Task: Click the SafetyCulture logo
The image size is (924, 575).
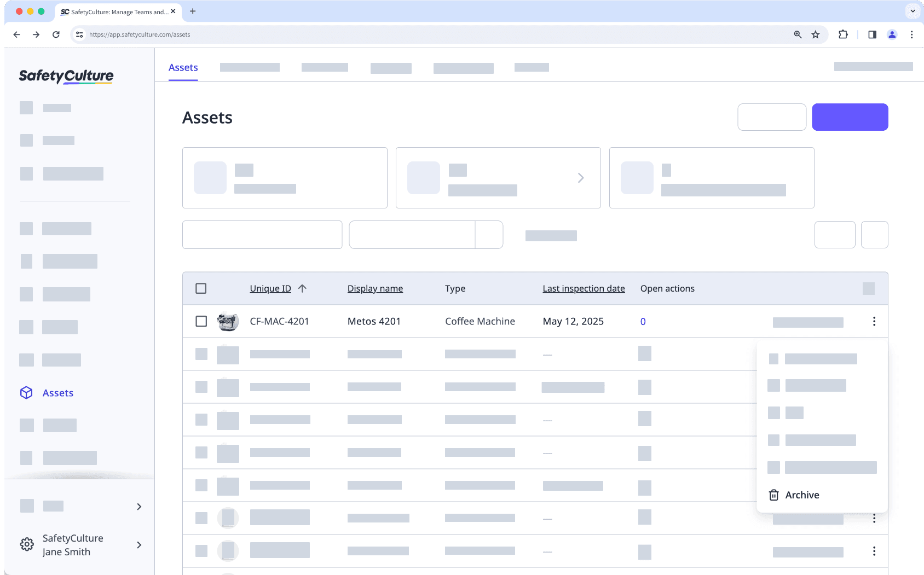Action: [x=66, y=77]
